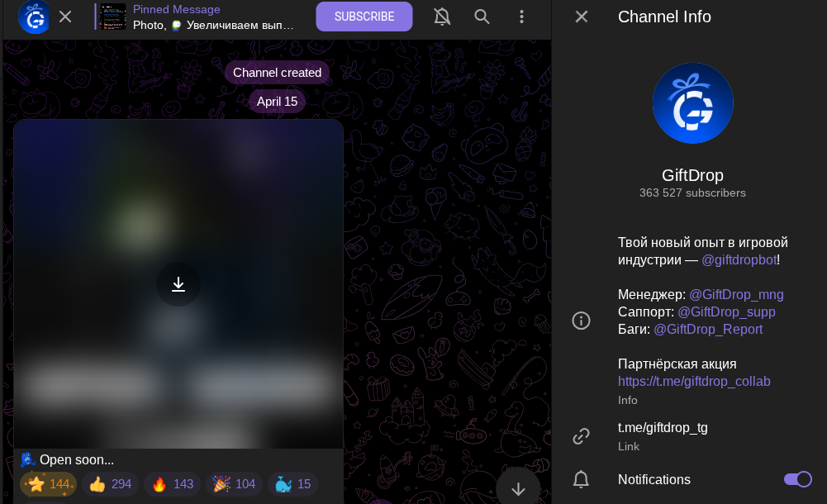Open the GiftDrop avatar in chat header
827x504 pixels.
pyautogui.click(x=34, y=17)
